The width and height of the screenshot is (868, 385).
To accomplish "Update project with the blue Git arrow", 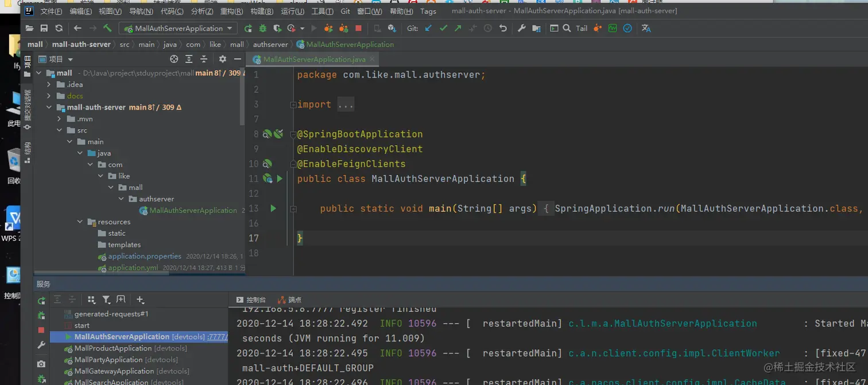I will [428, 28].
